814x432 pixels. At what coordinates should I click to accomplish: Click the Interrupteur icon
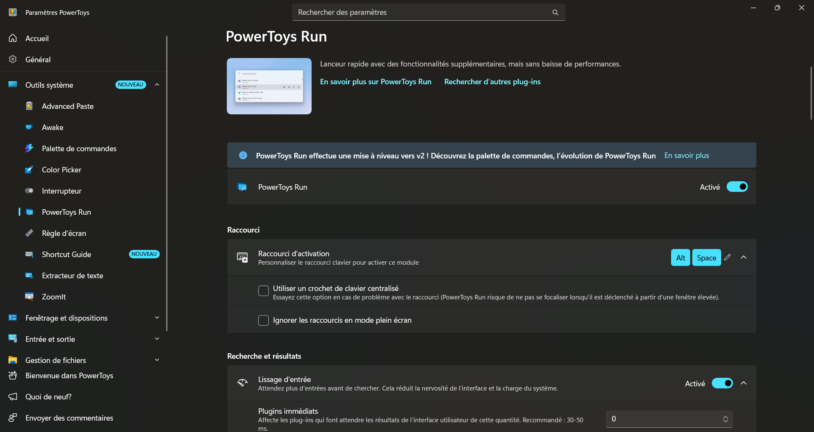pos(29,191)
